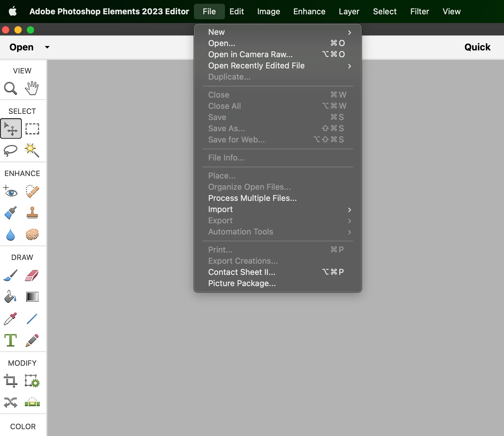This screenshot has width=504, height=436.
Task: Open the Apple menu
Action: coord(13,12)
